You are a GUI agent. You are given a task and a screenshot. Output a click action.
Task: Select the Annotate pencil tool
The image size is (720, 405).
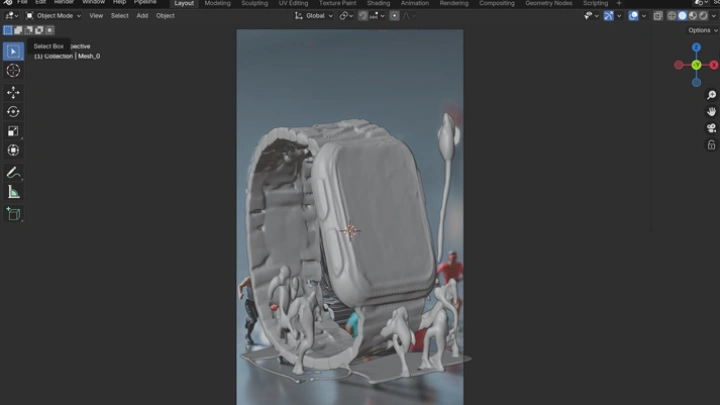pos(13,173)
